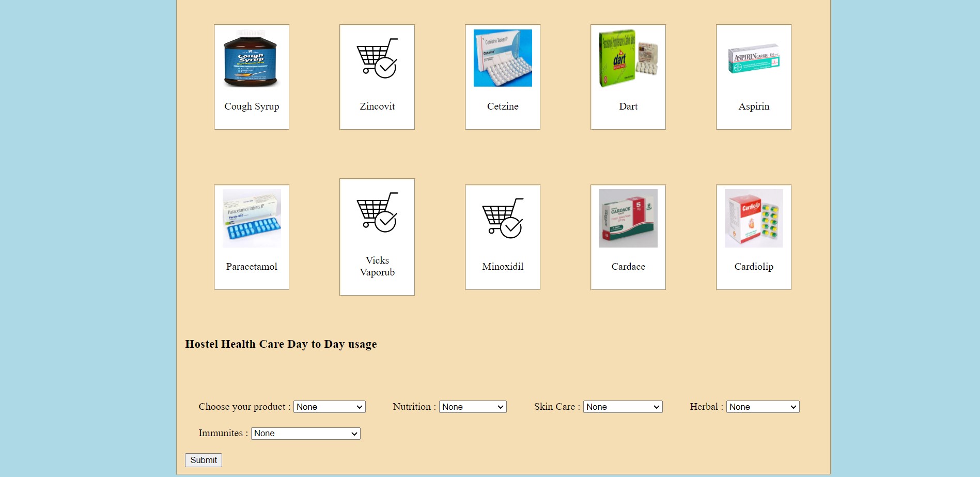The height and width of the screenshot is (477, 980).
Task: Select the Vicks Vaporub cart icon
Action: tap(377, 212)
